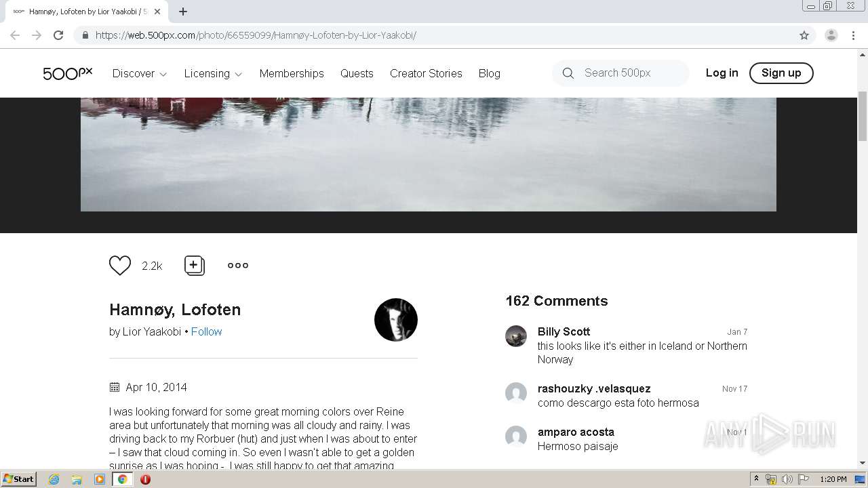Open amparo acosta's avatar
Image resolution: width=868 pixels, height=488 pixels.
point(516,436)
